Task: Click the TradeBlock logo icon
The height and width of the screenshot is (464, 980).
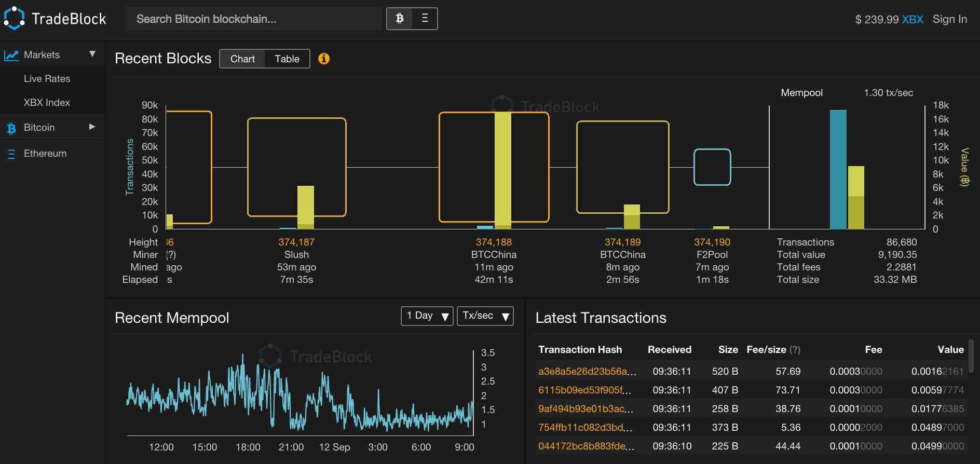Action: click(x=14, y=18)
